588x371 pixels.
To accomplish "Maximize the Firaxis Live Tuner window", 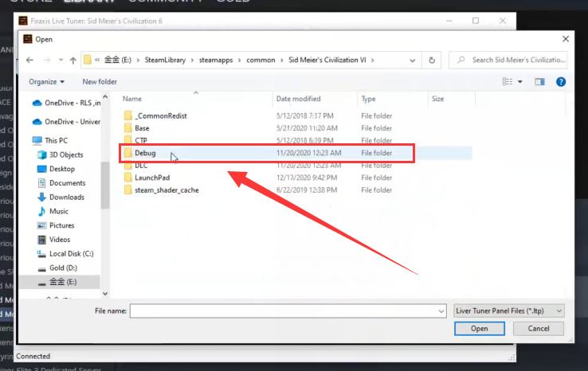I will 476,21.
